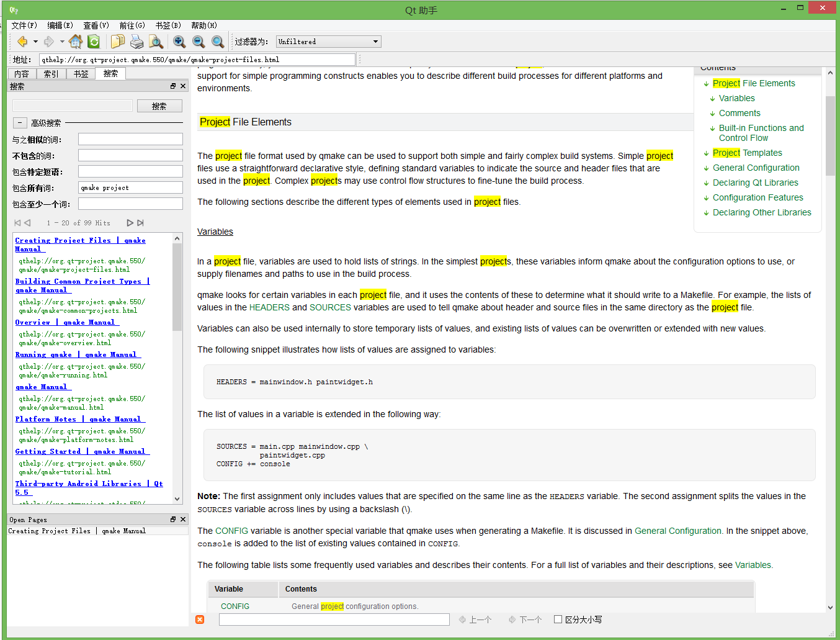The height and width of the screenshot is (640, 840).
Task: Click the find text input field
Action: 334,620
